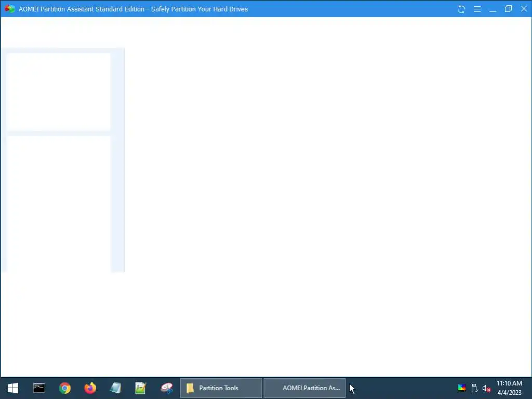Open the green notepad editor icon on taskbar
The width and height of the screenshot is (532, 399).
140,388
